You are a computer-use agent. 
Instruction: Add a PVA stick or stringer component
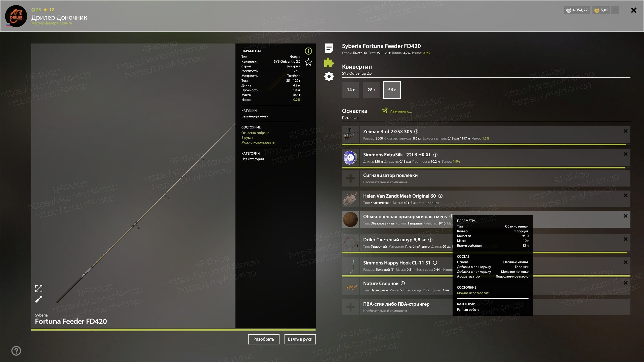pyautogui.click(x=350, y=307)
